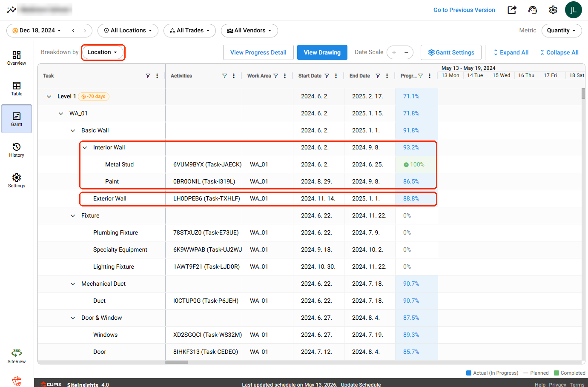588x387 pixels.
Task: Click Duct end date 2024. 7. 18.
Action: click(367, 301)
